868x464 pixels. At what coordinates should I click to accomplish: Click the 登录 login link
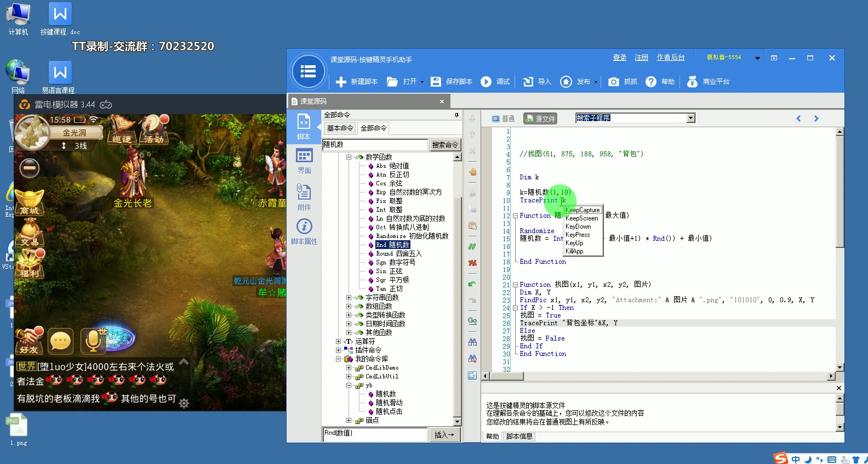620,58
